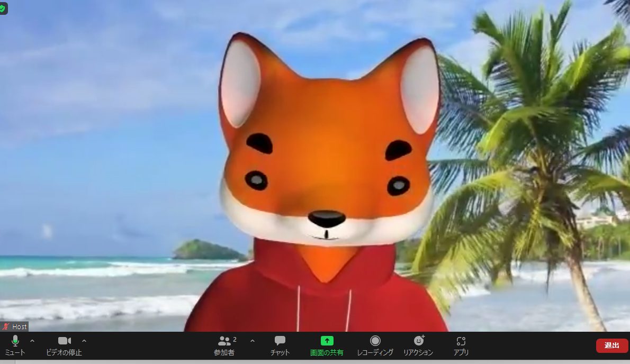Leave the meeting with 退出
Viewport: 630px width, 364px height.
(611, 345)
